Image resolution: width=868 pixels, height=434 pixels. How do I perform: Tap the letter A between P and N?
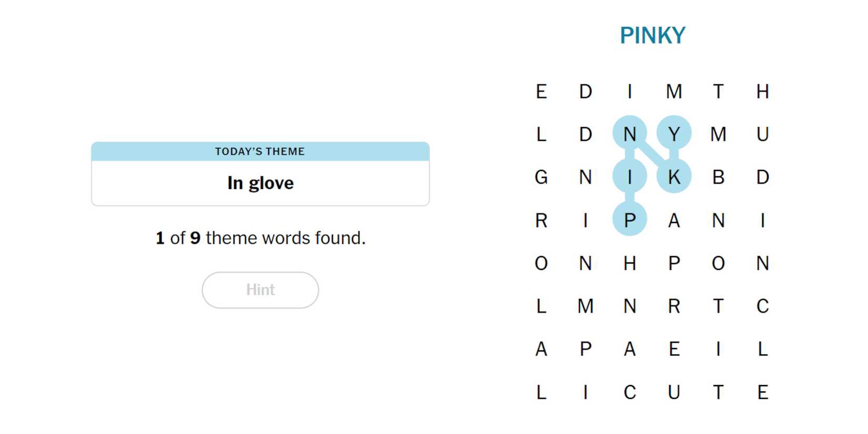click(674, 220)
